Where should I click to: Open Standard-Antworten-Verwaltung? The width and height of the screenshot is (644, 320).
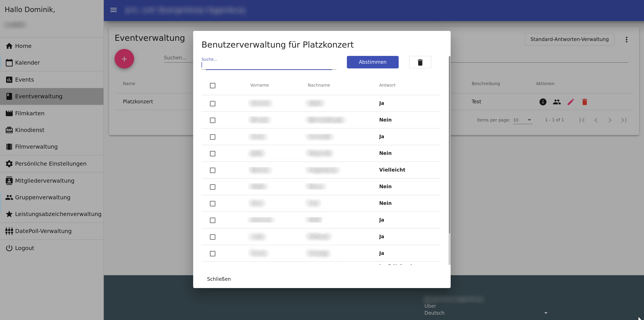click(570, 39)
